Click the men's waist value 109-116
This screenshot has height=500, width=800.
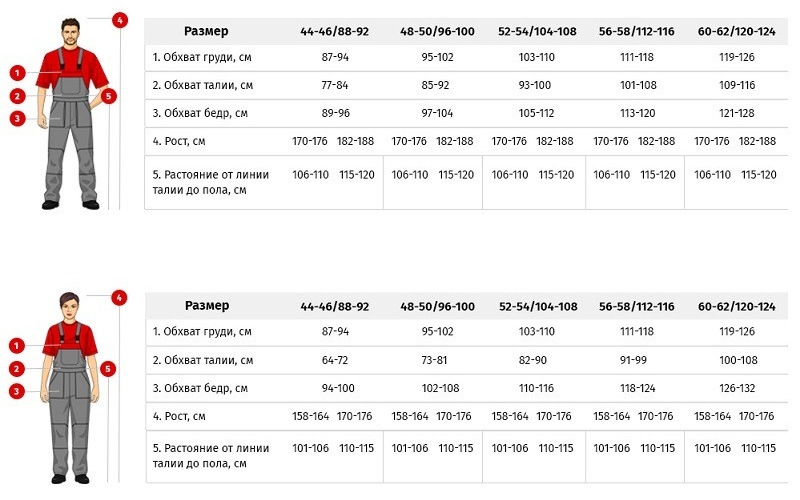point(737,85)
